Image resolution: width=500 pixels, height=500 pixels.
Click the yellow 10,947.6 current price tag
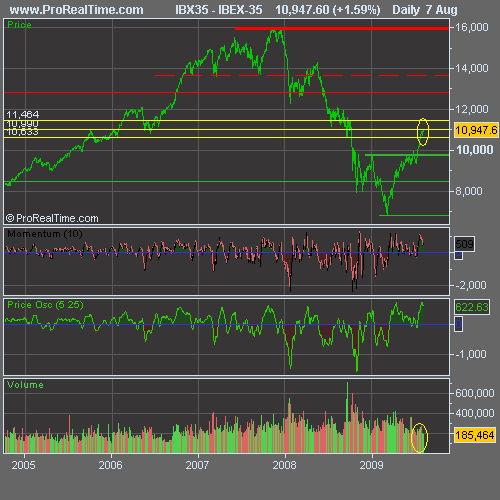click(476, 130)
